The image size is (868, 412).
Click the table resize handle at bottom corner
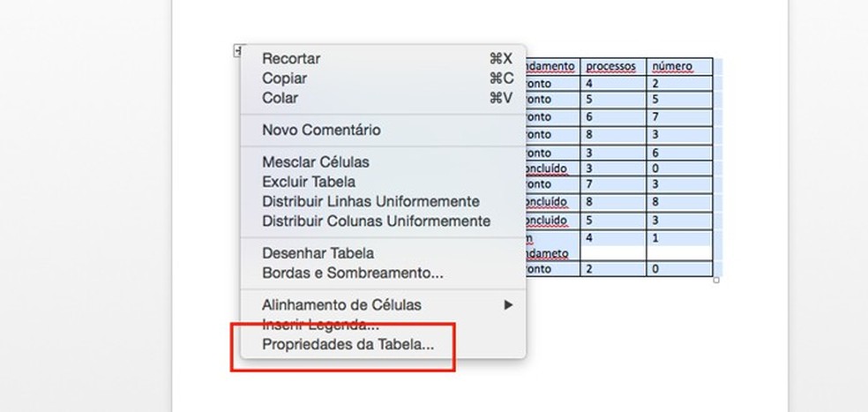(x=715, y=280)
